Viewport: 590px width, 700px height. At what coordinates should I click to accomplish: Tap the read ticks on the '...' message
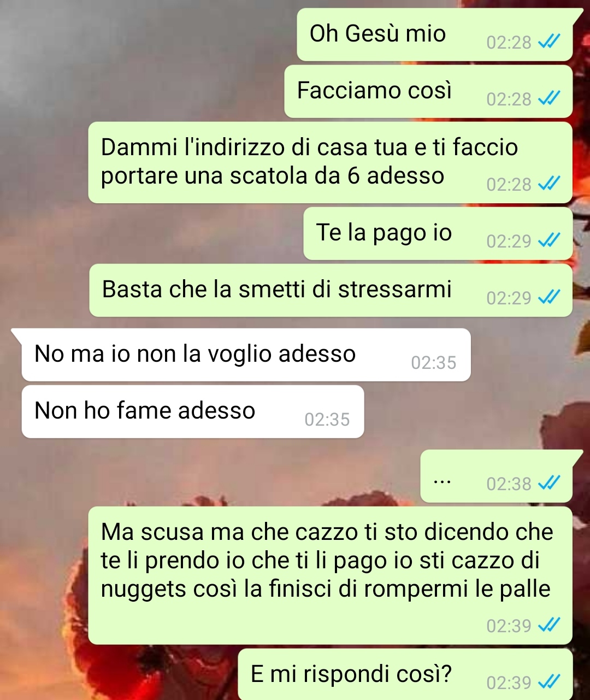point(549,483)
